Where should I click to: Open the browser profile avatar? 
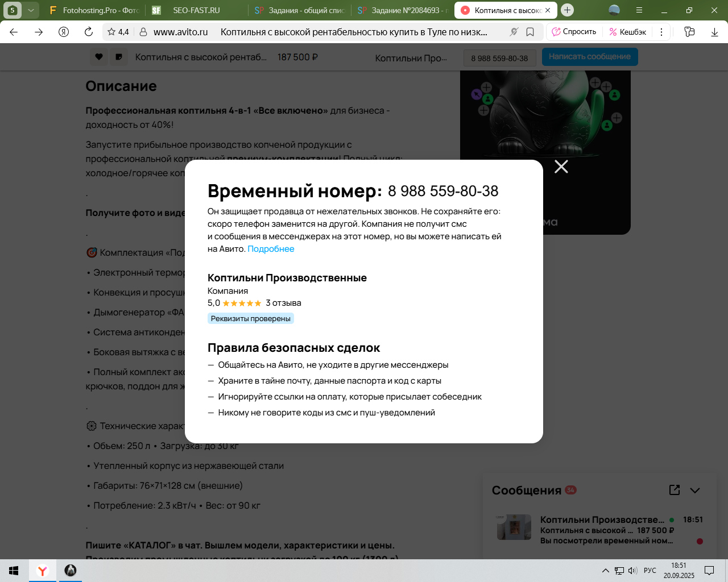(614, 10)
